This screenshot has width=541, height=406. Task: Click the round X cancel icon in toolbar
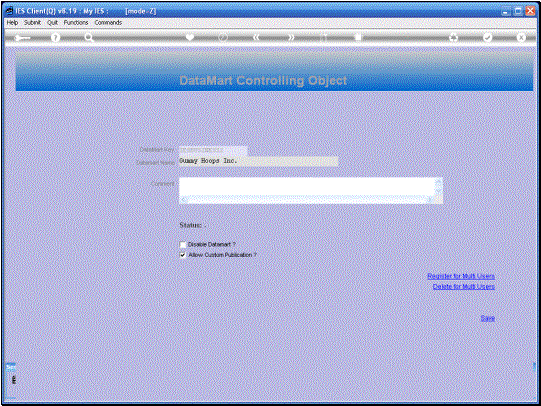521,37
